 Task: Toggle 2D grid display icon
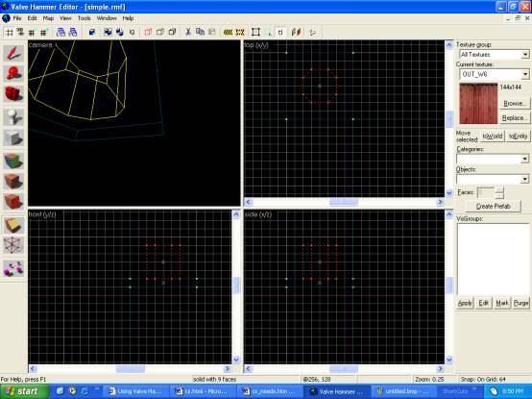click(x=10, y=33)
